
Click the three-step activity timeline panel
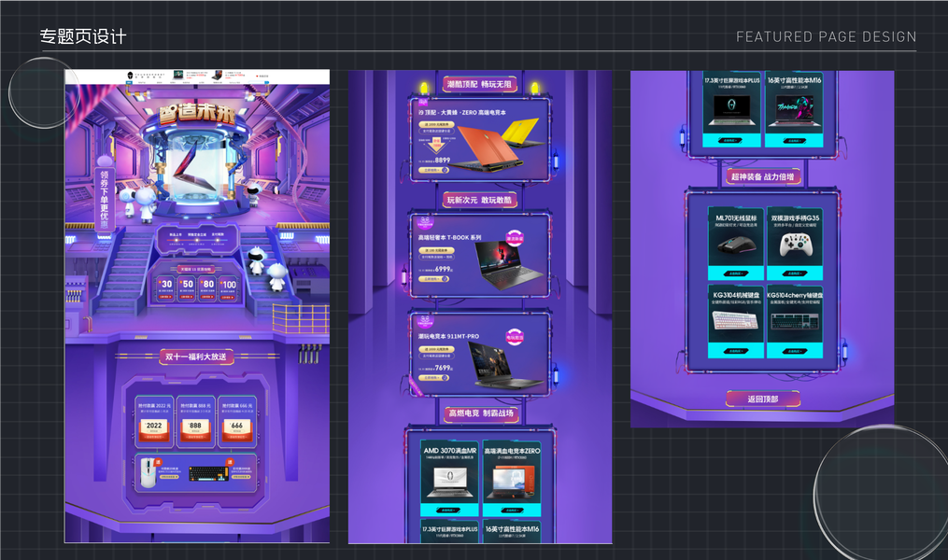click(x=196, y=239)
